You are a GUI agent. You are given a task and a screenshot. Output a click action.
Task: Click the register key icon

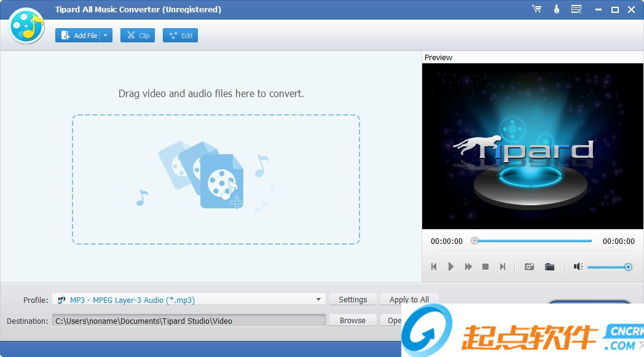point(557,9)
